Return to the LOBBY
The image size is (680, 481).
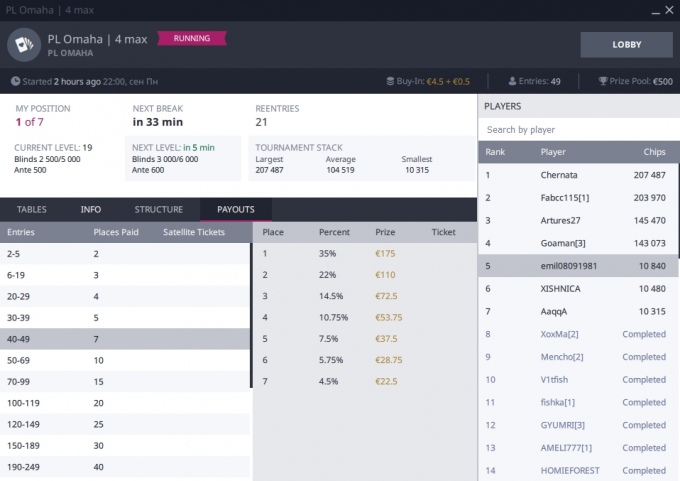click(627, 44)
